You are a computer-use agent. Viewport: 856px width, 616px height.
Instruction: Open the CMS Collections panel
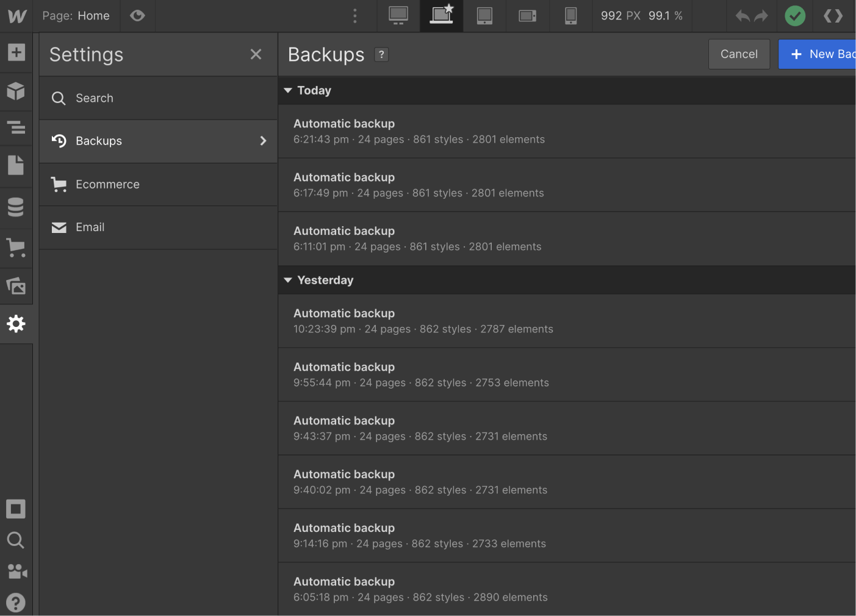[x=16, y=207]
